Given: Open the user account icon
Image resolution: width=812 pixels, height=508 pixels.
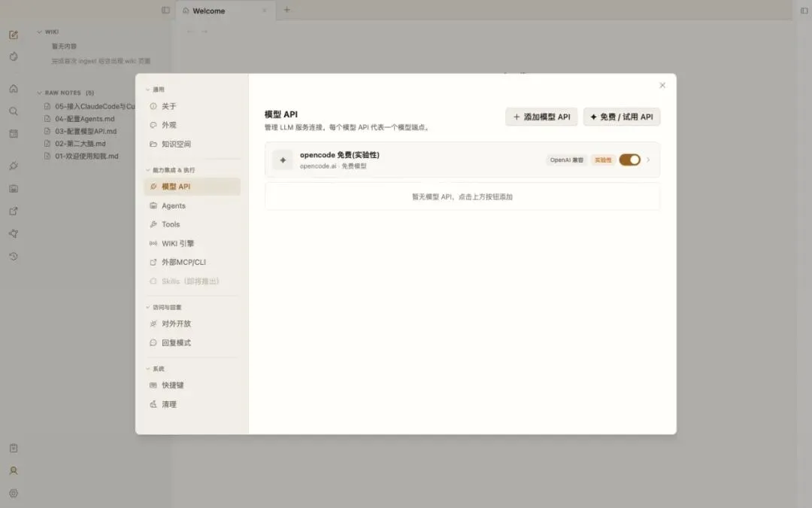Looking at the screenshot, I should click(14, 470).
